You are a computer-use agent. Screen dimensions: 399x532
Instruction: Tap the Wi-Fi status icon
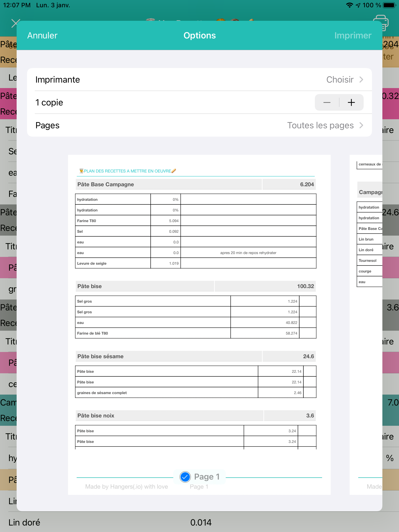pyautogui.click(x=350, y=5)
